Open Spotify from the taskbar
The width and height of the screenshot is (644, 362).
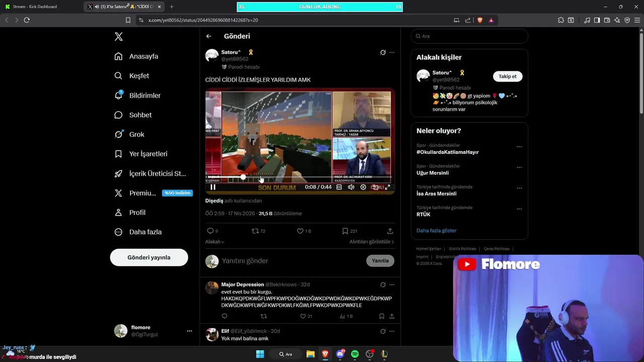point(355,354)
